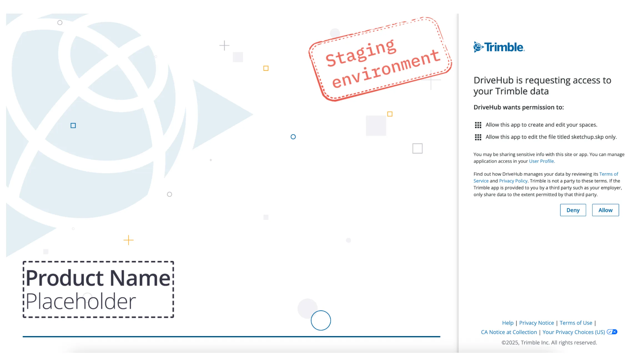The height and width of the screenshot is (357, 644).
Task: Deny DriveHub access request
Action: click(573, 210)
